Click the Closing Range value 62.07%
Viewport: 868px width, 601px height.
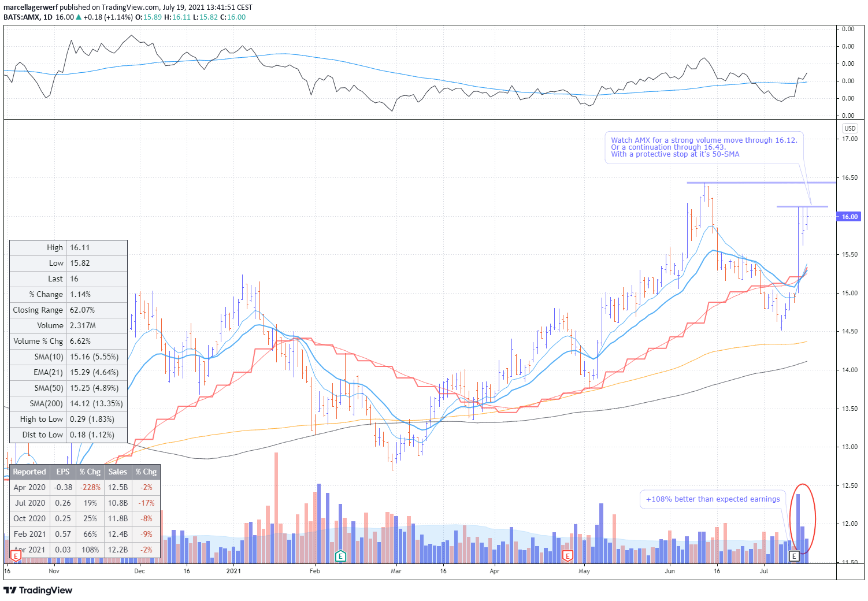(83, 310)
